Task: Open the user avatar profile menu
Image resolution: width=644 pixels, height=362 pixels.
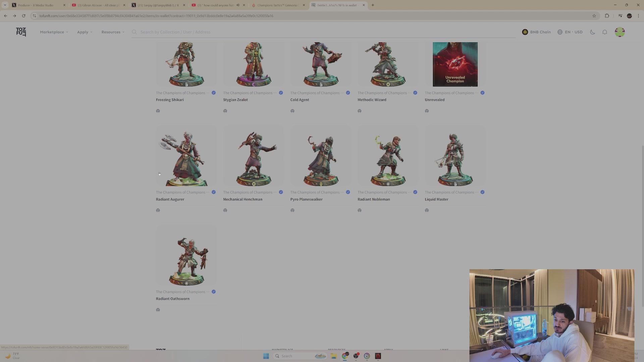Action: click(620, 32)
